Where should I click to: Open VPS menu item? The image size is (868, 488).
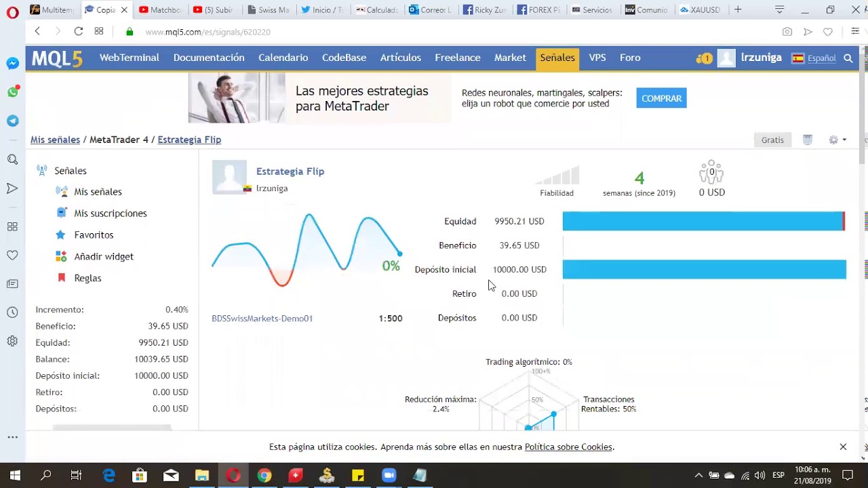(597, 58)
